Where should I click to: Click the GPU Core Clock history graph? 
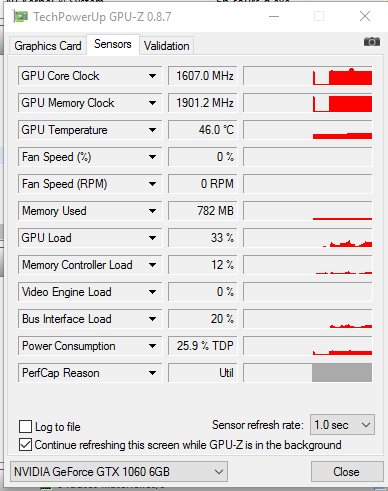point(308,76)
